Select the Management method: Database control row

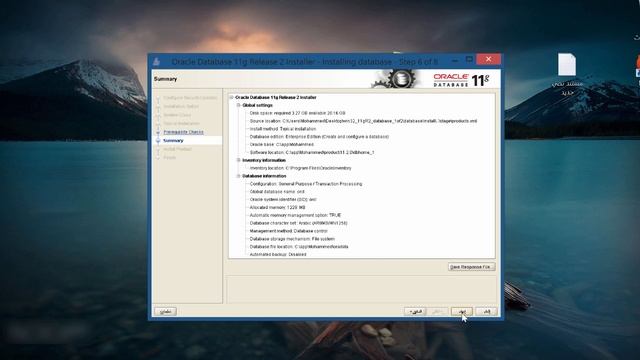point(289,231)
